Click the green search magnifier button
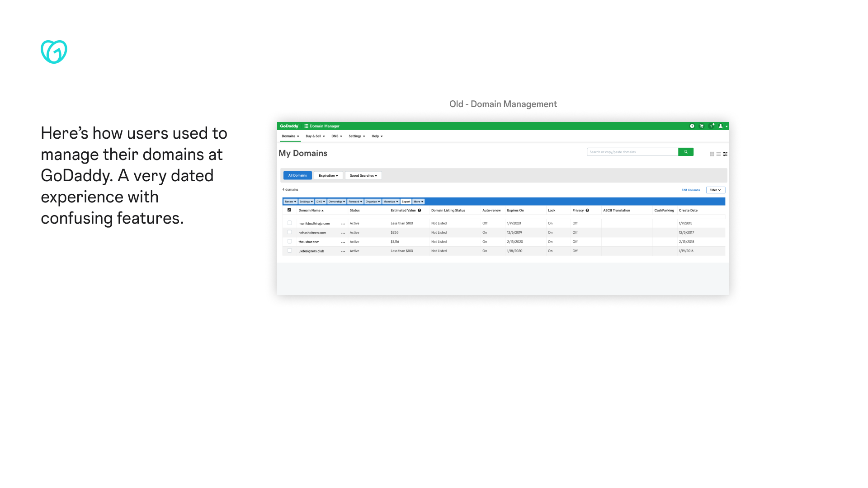 coord(685,152)
